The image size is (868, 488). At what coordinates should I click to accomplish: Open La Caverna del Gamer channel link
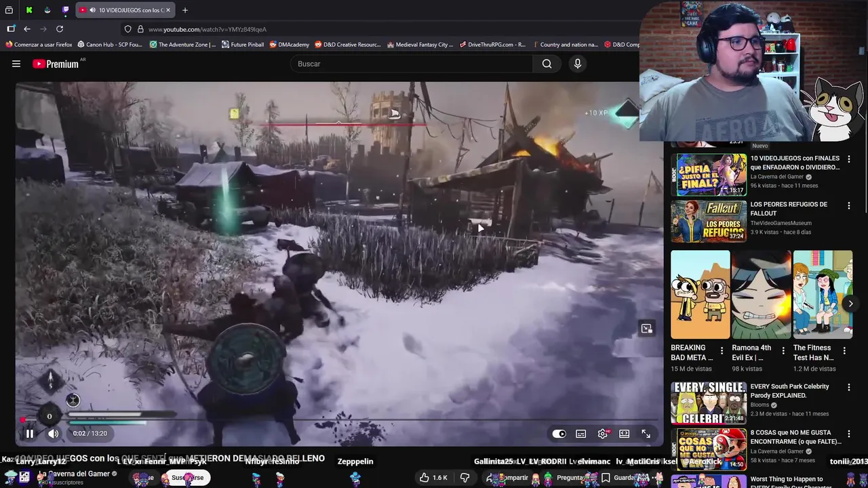coord(74,474)
